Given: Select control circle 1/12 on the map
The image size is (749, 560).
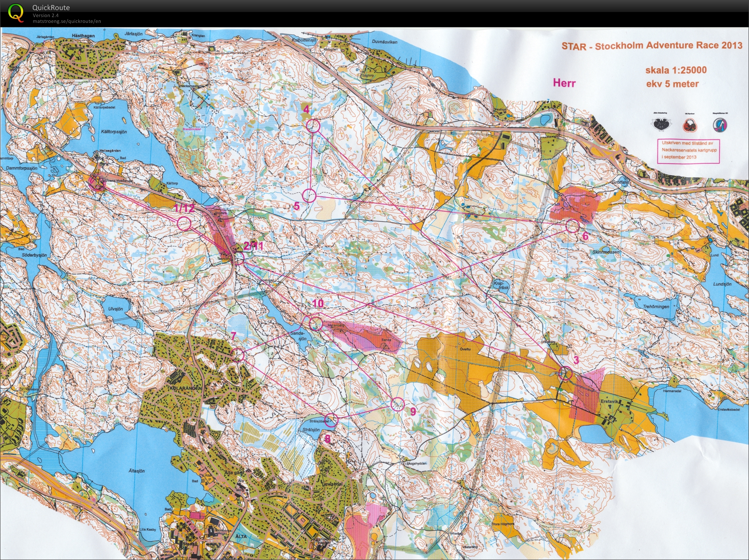Looking at the screenshot, I should pos(184,224).
